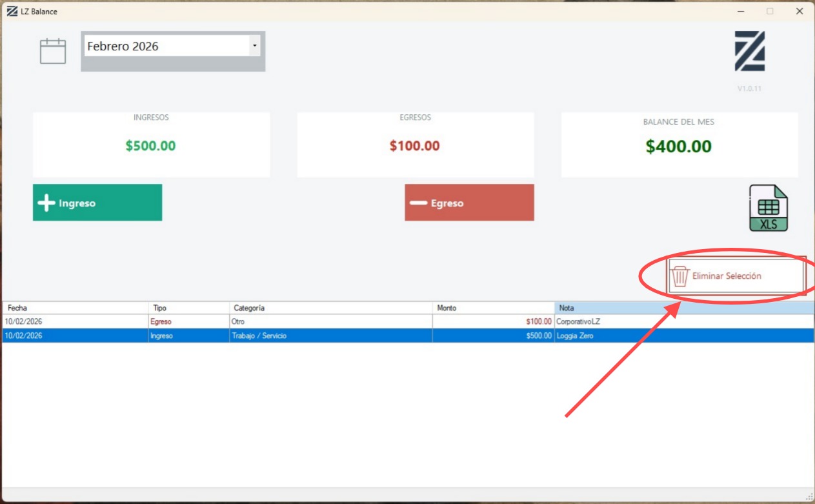This screenshot has width=815, height=504.
Task: Click the Monto column header
Action: (493, 308)
